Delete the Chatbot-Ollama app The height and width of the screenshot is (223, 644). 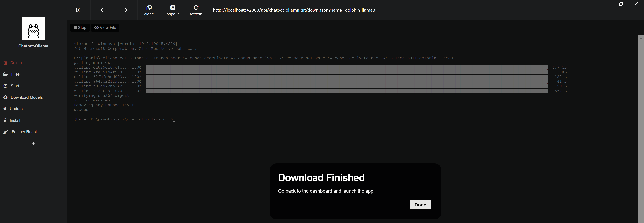33,63
